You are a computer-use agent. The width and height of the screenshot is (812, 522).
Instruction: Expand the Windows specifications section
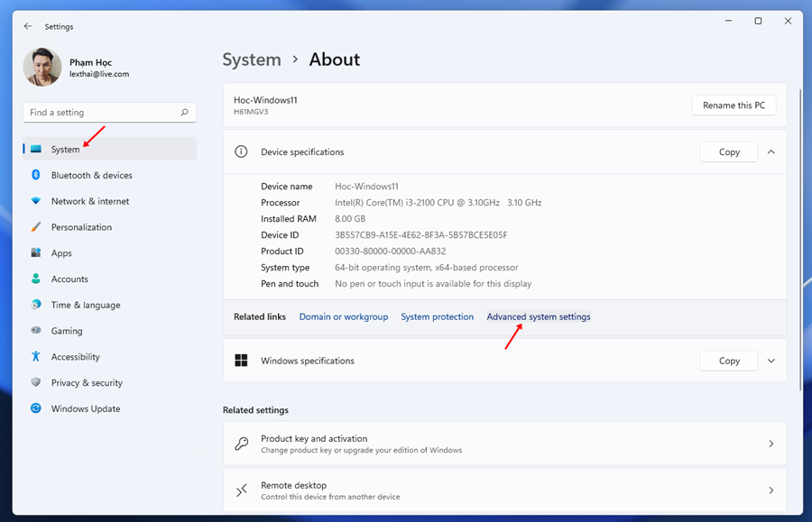(771, 361)
